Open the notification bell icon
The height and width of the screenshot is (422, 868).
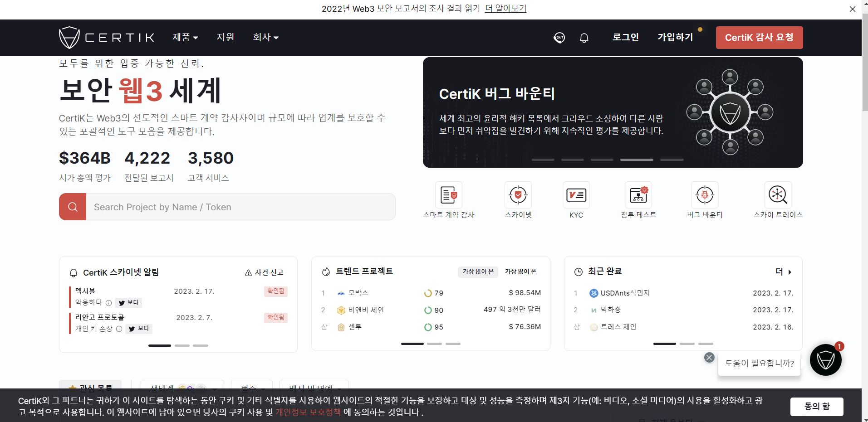pyautogui.click(x=584, y=38)
